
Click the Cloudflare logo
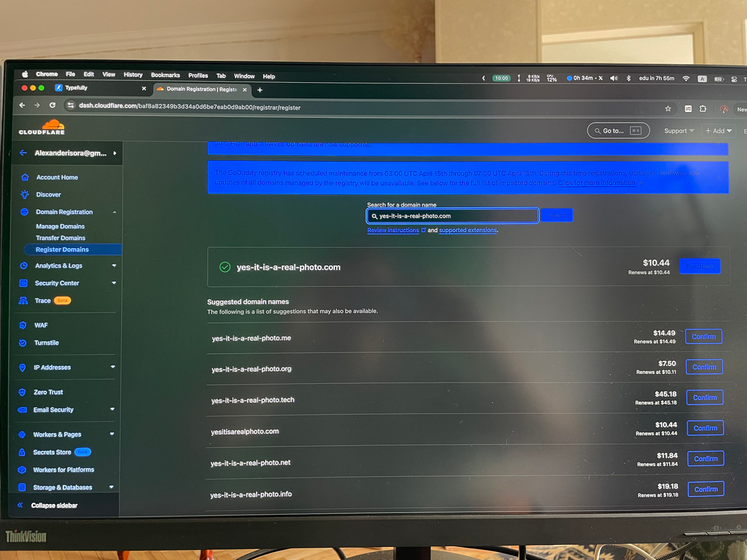pyautogui.click(x=42, y=127)
